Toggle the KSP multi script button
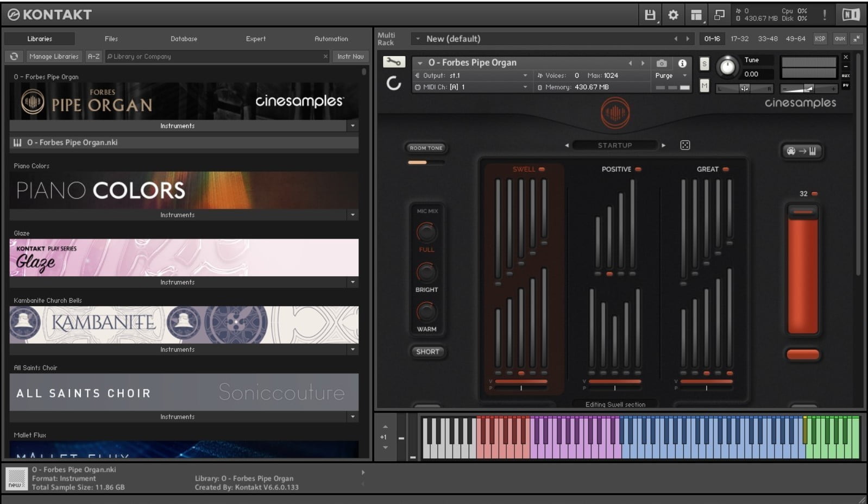Image resolution: width=868 pixels, height=504 pixels. click(x=820, y=39)
